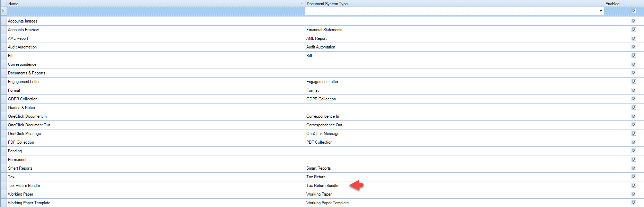The width and height of the screenshot is (644, 207).
Task: Select the Pending name cell
Action: tap(156, 151)
